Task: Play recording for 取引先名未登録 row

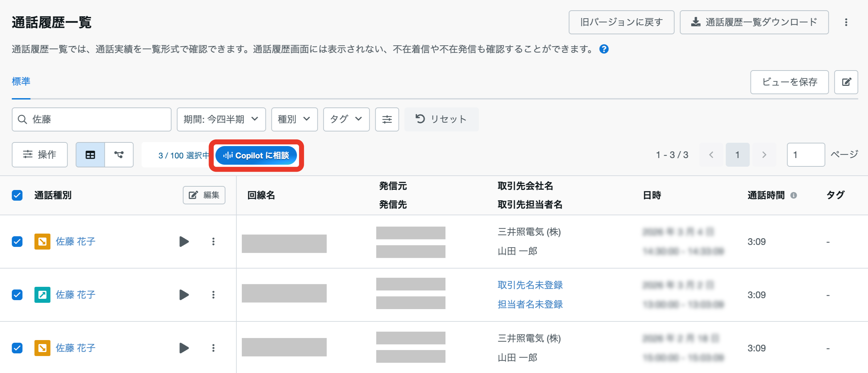Action: click(x=184, y=295)
